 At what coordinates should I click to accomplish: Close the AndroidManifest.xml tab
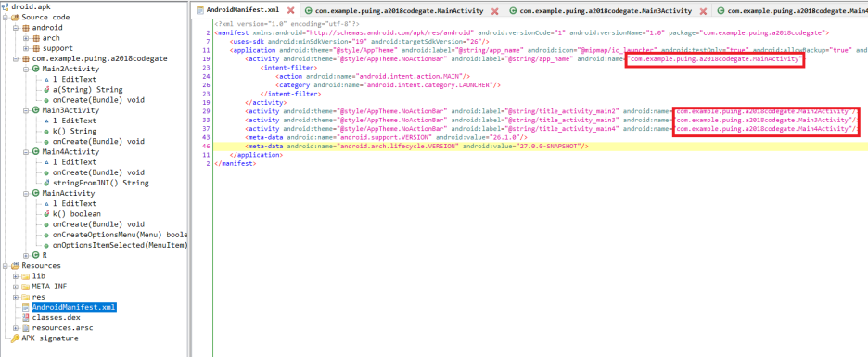click(290, 11)
